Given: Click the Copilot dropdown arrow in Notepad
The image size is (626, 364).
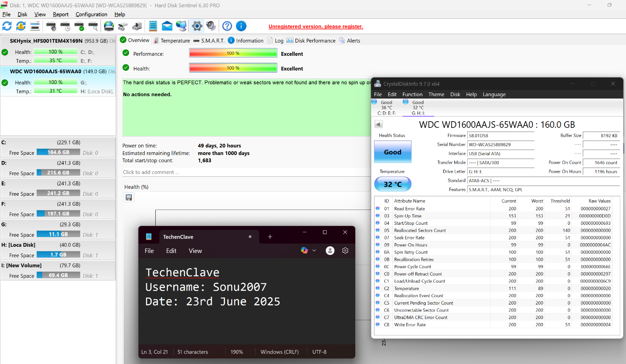Looking at the screenshot, I should (x=314, y=251).
